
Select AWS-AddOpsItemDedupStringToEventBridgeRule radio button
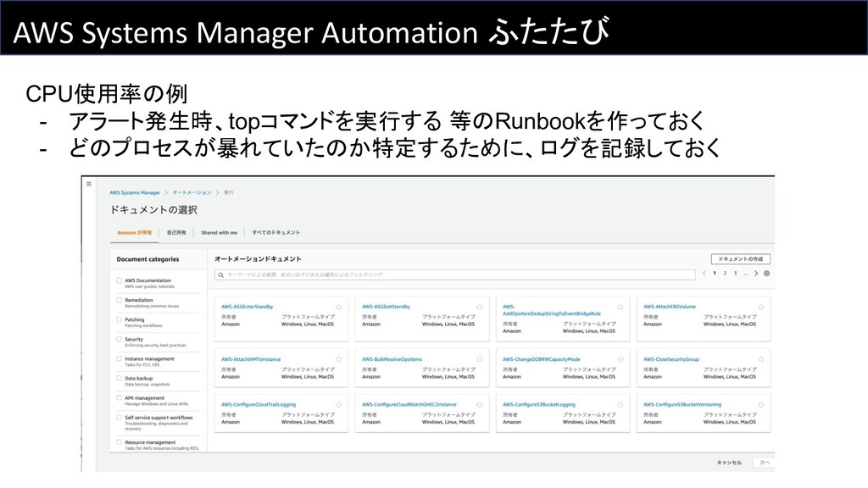tap(620, 307)
